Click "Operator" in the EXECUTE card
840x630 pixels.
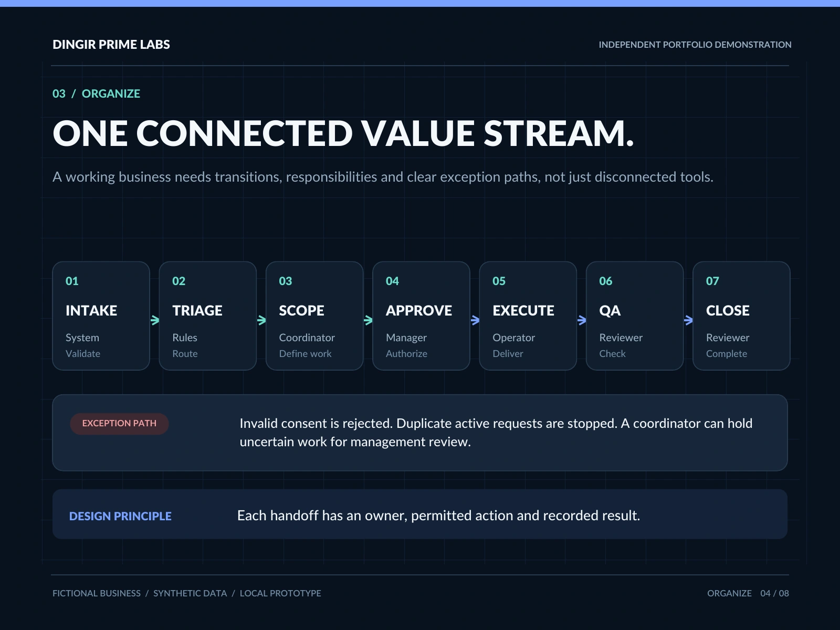click(514, 338)
